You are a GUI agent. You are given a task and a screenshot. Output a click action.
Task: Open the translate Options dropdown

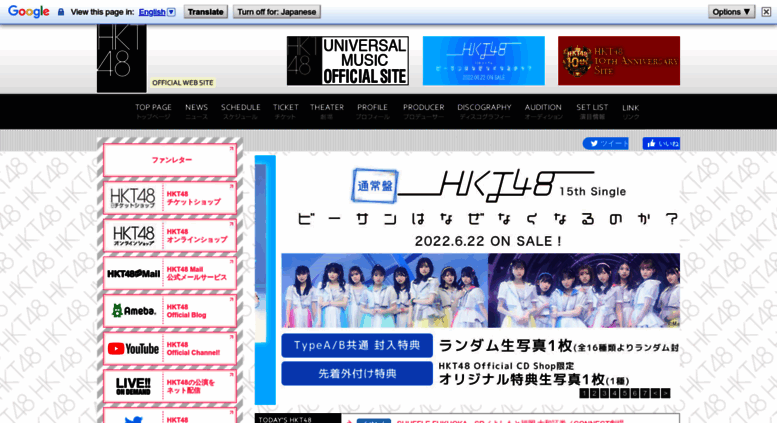point(731,12)
